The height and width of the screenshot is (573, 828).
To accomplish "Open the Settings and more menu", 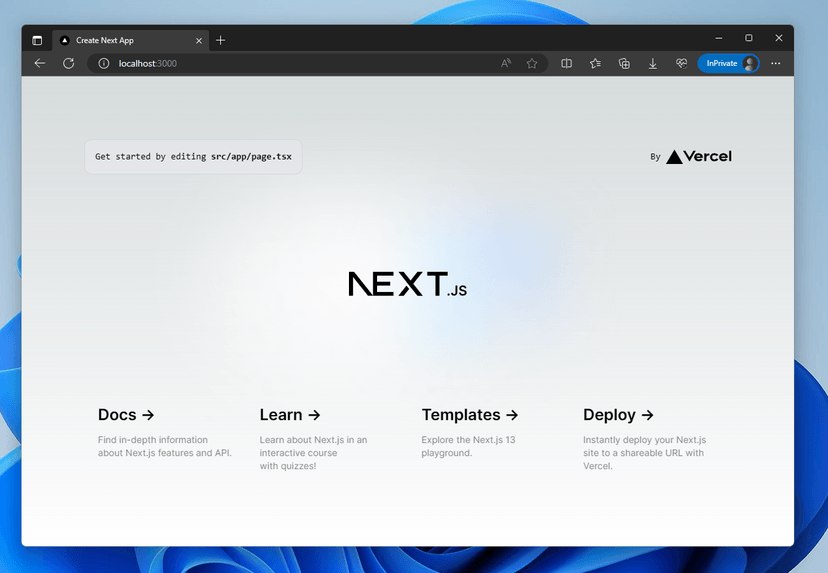I will click(775, 63).
